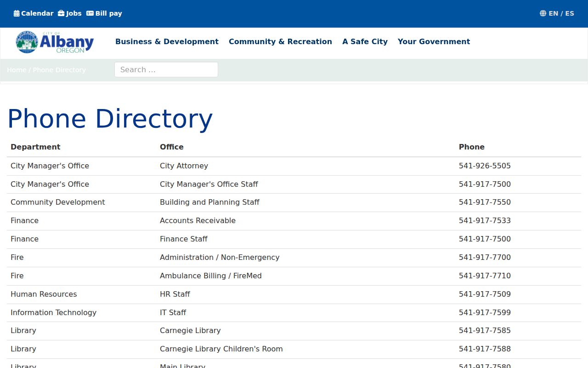Select phone number 541-917-7700
The image size is (588, 368).
485,257
